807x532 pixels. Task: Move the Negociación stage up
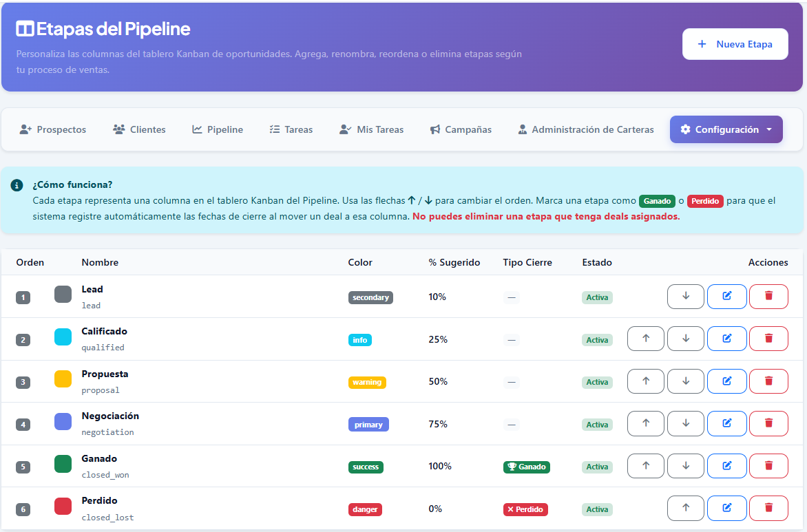pos(645,423)
